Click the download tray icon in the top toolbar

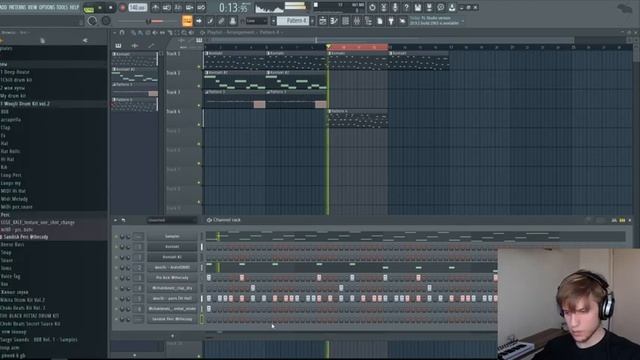[452, 7]
